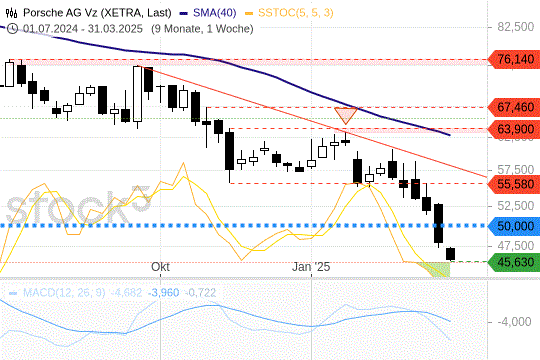The height and width of the screenshot is (360, 540).
Task: Click the 55,580 red price tag
Action: [x=514, y=184]
